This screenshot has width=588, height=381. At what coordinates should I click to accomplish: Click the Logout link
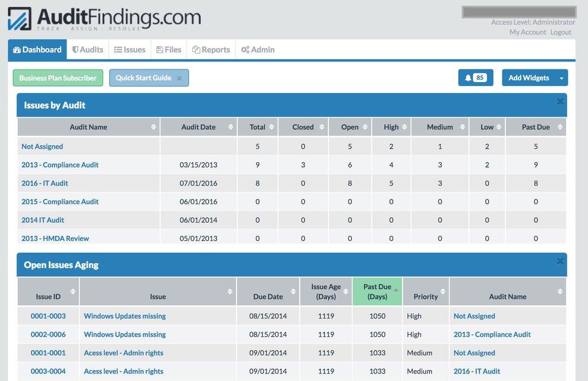click(560, 32)
